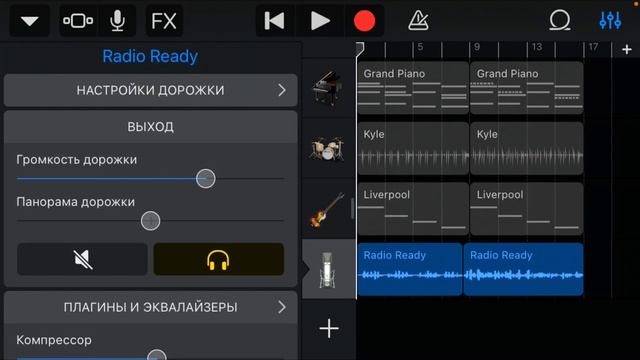Select the Grand Piano track icon

[x=328, y=88]
